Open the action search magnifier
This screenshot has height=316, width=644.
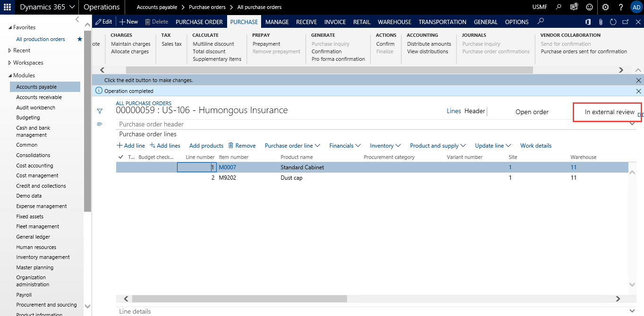(541, 21)
